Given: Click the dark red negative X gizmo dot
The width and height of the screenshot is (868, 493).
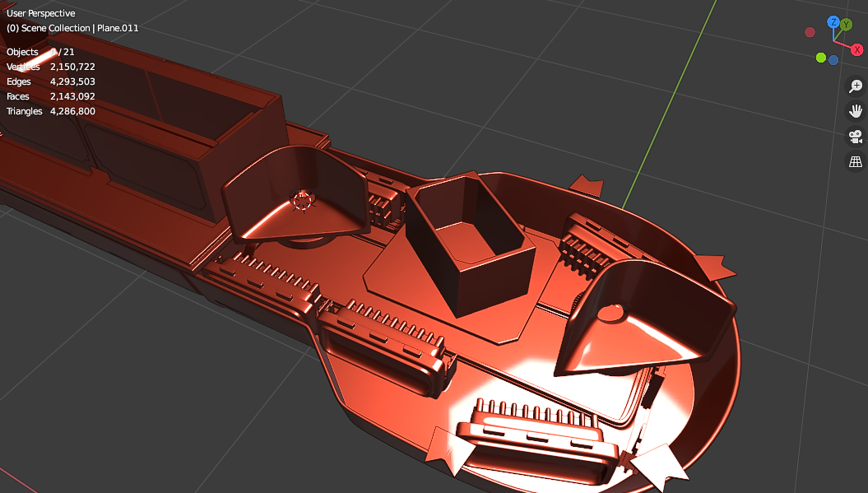Looking at the screenshot, I should 810,32.
